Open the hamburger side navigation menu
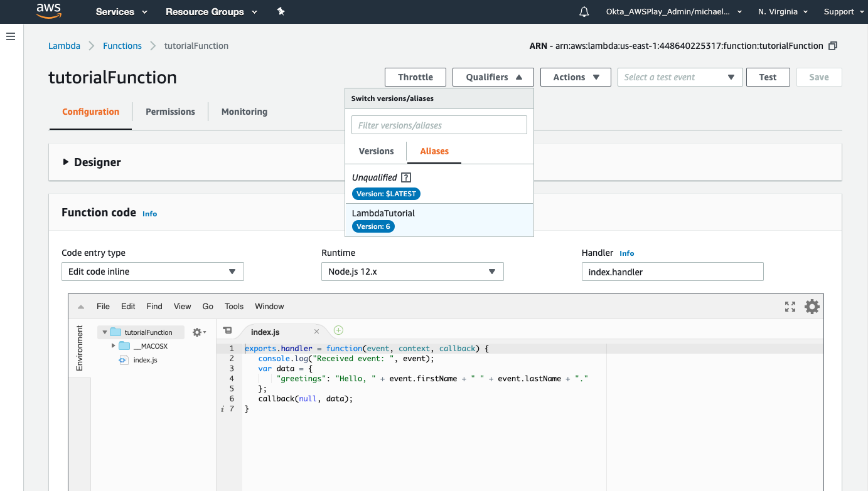The width and height of the screenshot is (868, 491). pos(11,36)
